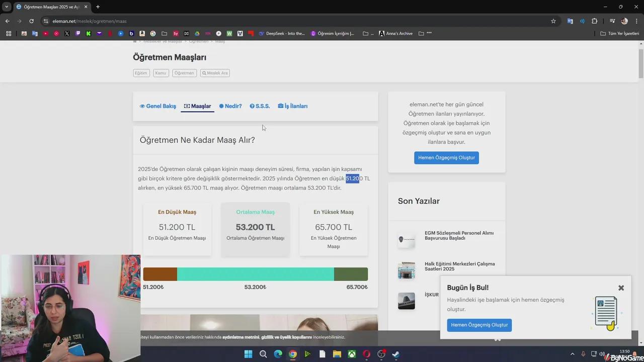Expand the tab search dropdown arrow
The width and height of the screenshot is (644, 362).
(x=7, y=7)
